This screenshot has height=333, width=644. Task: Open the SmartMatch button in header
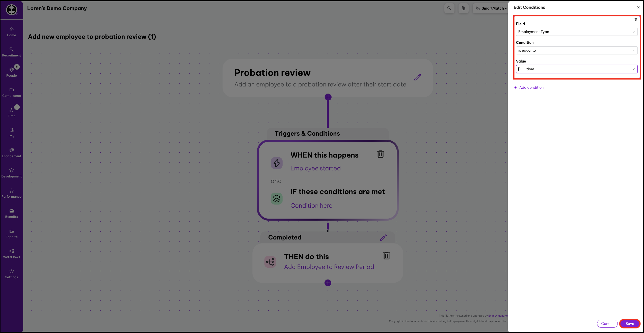[x=491, y=8]
